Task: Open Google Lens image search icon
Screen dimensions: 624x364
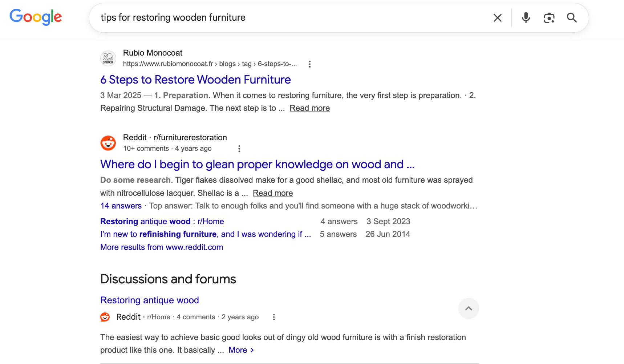Action: pyautogui.click(x=549, y=17)
